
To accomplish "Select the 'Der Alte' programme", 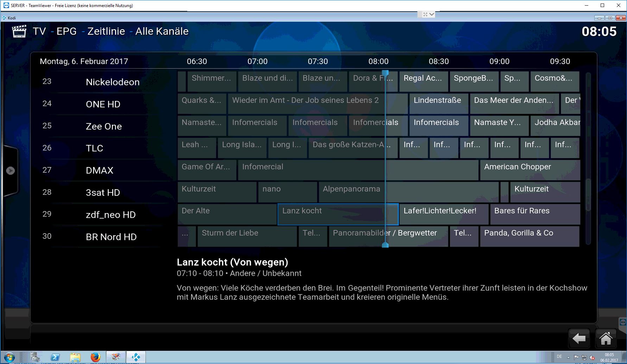I will coord(227,214).
